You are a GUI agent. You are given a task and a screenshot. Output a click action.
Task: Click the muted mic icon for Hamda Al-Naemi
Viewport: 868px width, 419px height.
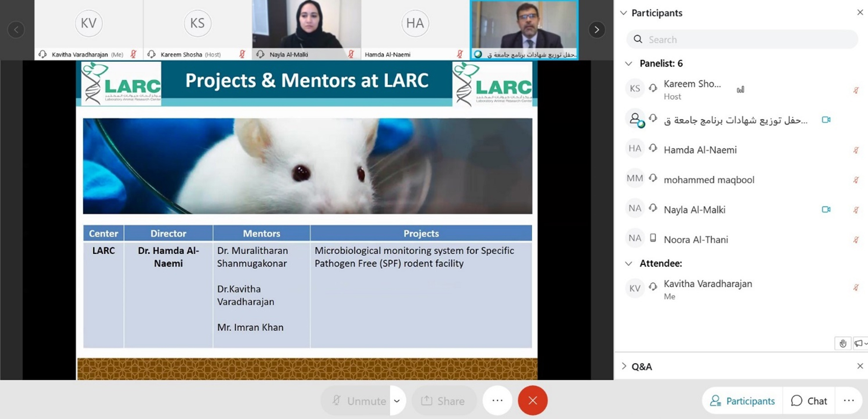point(855,150)
